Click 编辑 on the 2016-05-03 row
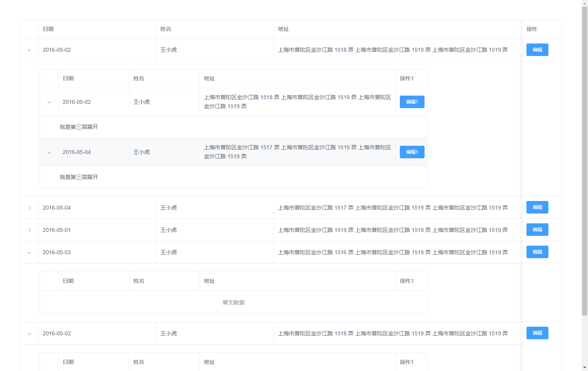 tap(537, 252)
